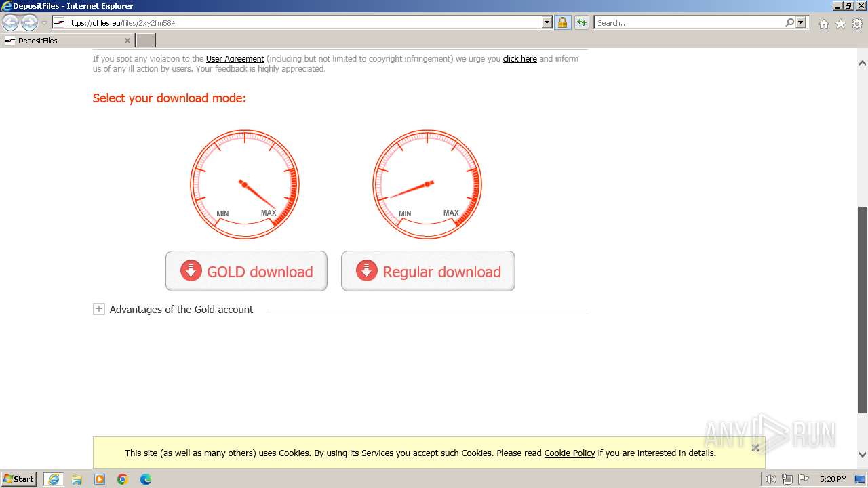Launch Microsoft Edge from the taskbar
The width and height of the screenshot is (868, 488).
point(146,479)
